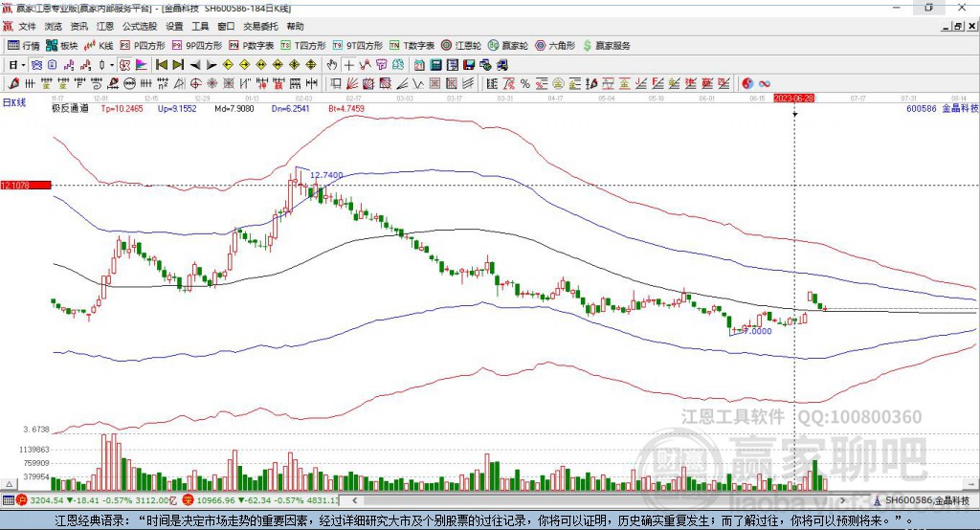Open the T四方形 tool
This screenshot has width=980, height=530.
point(303,46)
